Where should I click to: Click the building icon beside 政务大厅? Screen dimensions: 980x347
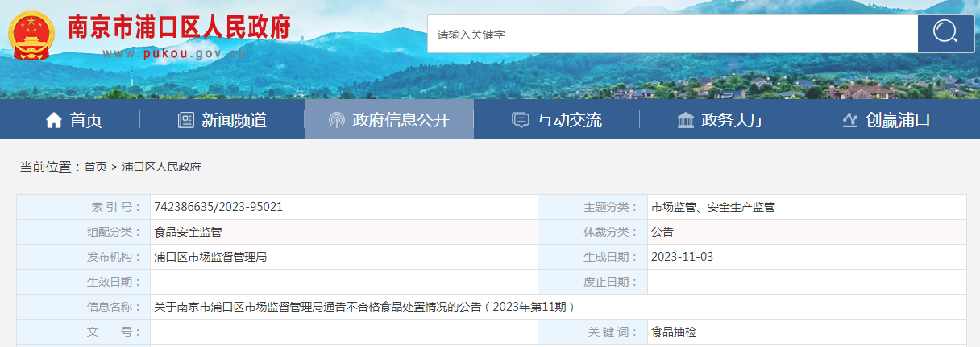click(686, 121)
